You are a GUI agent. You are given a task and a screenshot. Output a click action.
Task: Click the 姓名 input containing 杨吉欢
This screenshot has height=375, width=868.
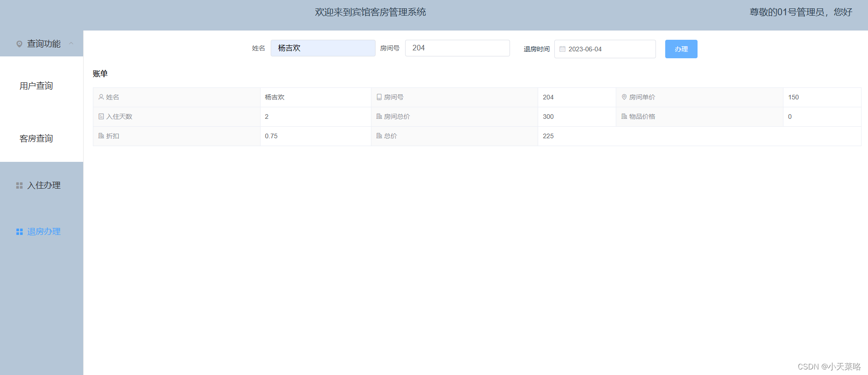(323, 48)
